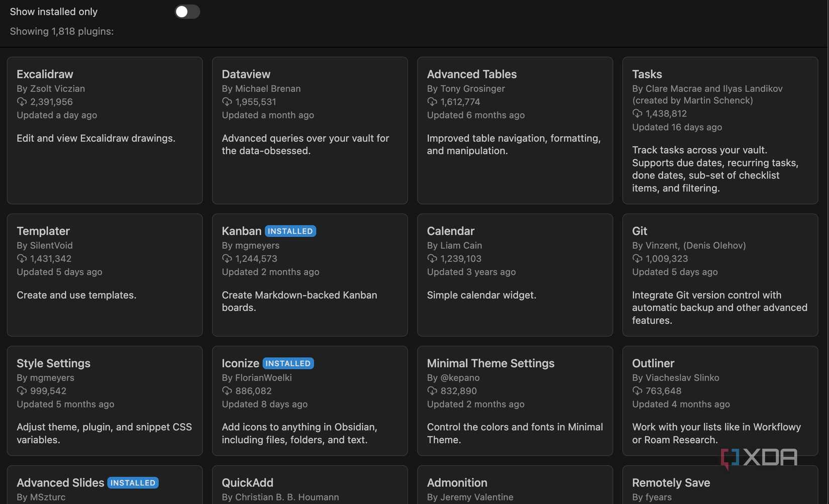
Task: Click the download icon on Calendar card
Action: (432, 259)
